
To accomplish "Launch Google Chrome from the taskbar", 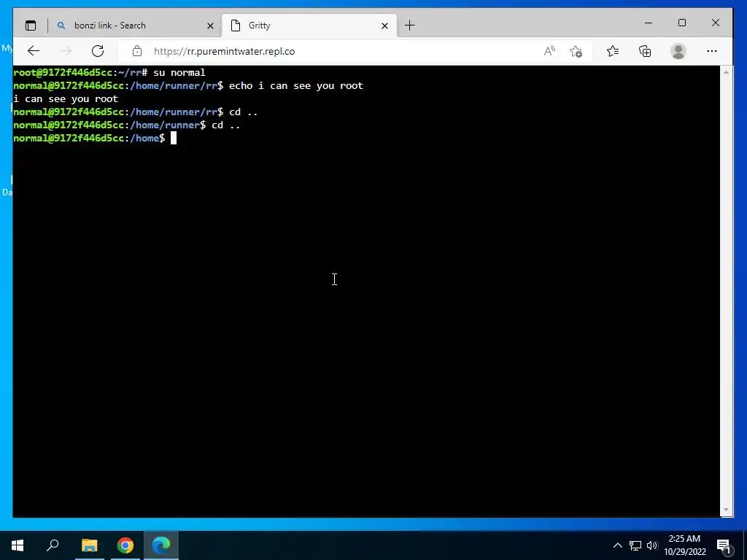I will (125, 545).
